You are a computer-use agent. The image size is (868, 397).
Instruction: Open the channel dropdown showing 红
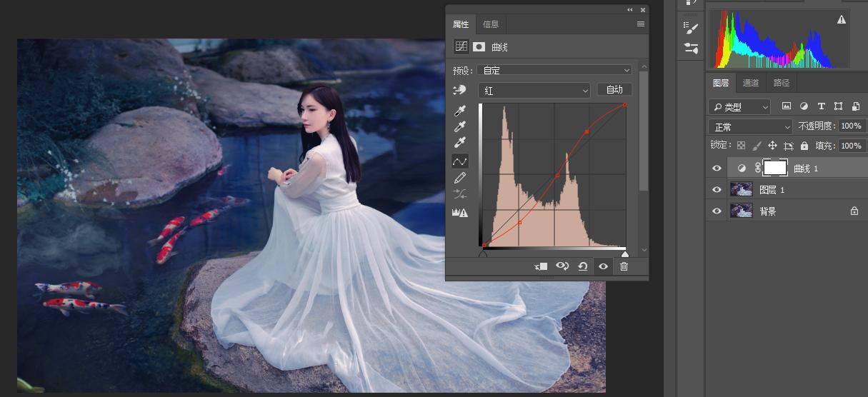pyautogui.click(x=536, y=91)
